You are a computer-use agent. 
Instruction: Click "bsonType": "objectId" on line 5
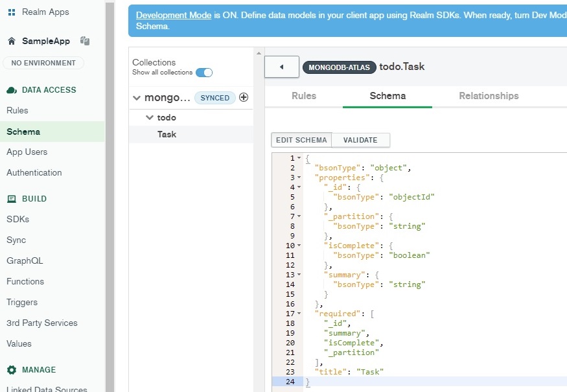coord(384,197)
